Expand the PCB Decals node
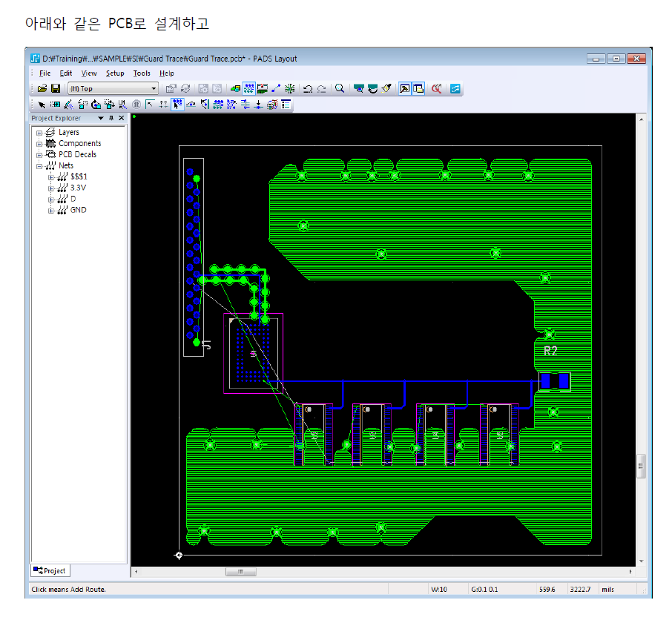 39,155
